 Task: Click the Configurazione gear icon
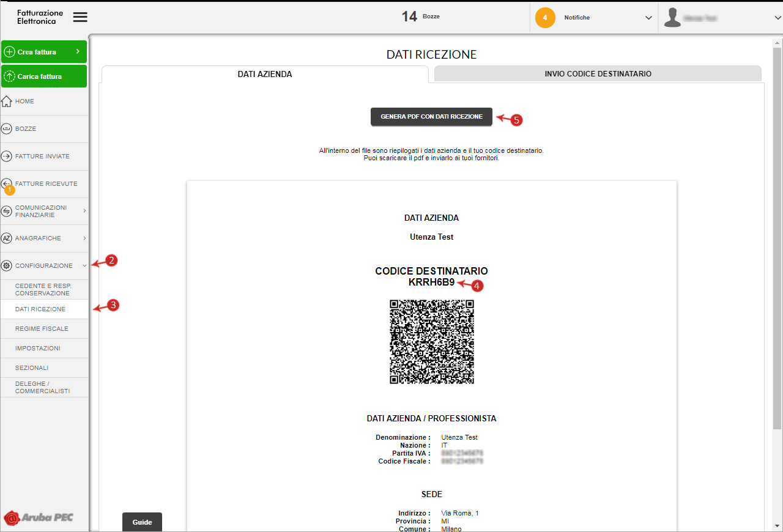(7, 265)
